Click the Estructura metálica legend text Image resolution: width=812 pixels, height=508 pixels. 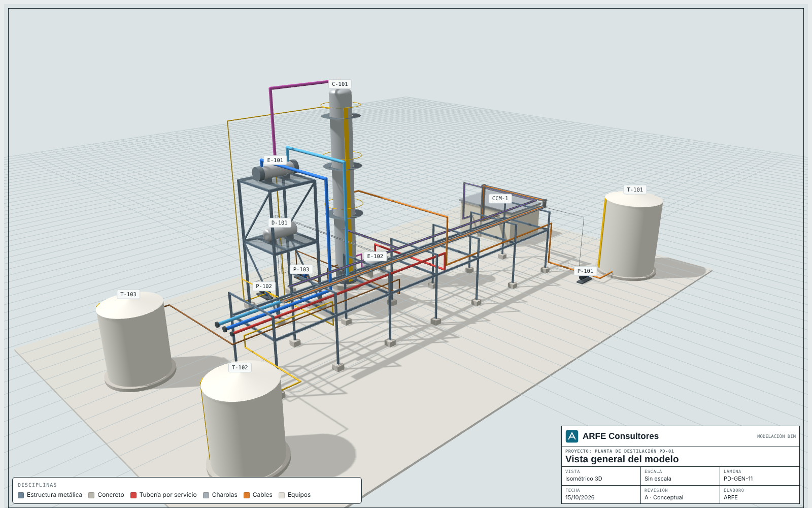54,495
